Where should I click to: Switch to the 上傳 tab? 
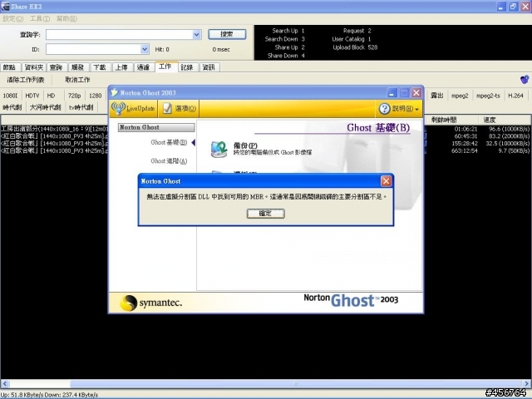(121, 67)
